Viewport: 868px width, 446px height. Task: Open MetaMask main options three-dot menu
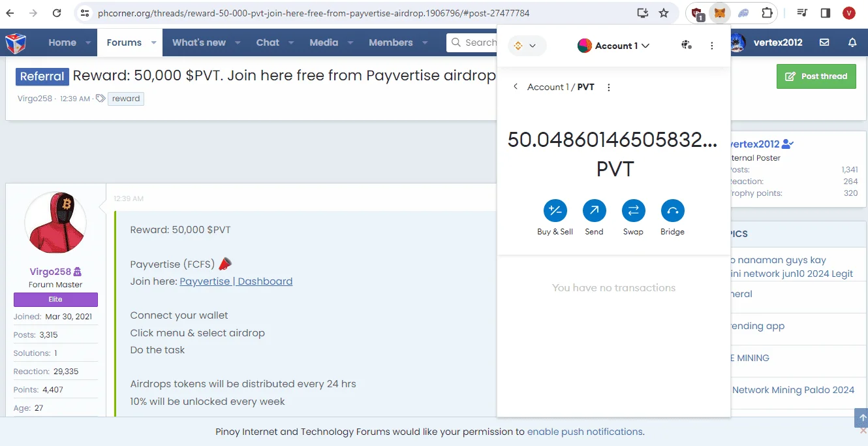712,46
